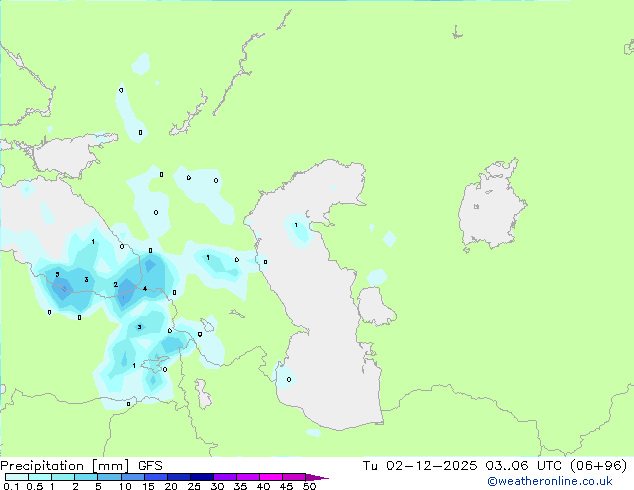Click the "20" legend label
The width and height of the screenshot is (634, 490).
pyautogui.click(x=171, y=486)
